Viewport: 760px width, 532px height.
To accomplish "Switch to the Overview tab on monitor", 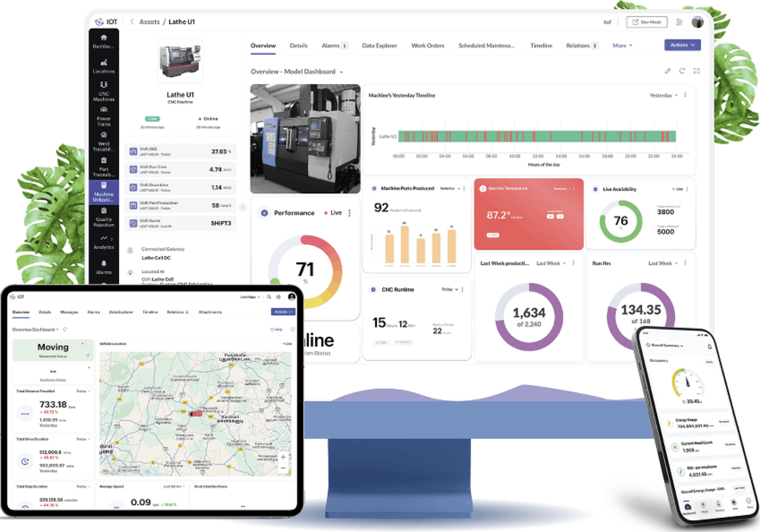I will [x=263, y=46].
